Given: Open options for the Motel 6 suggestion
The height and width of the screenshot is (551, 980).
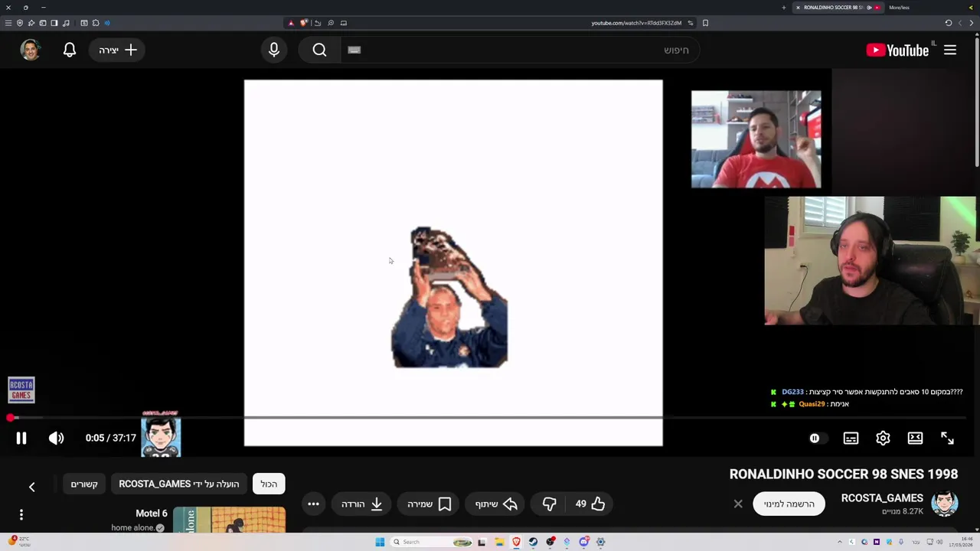Looking at the screenshot, I should pyautogui.click(x=21, y=515).
